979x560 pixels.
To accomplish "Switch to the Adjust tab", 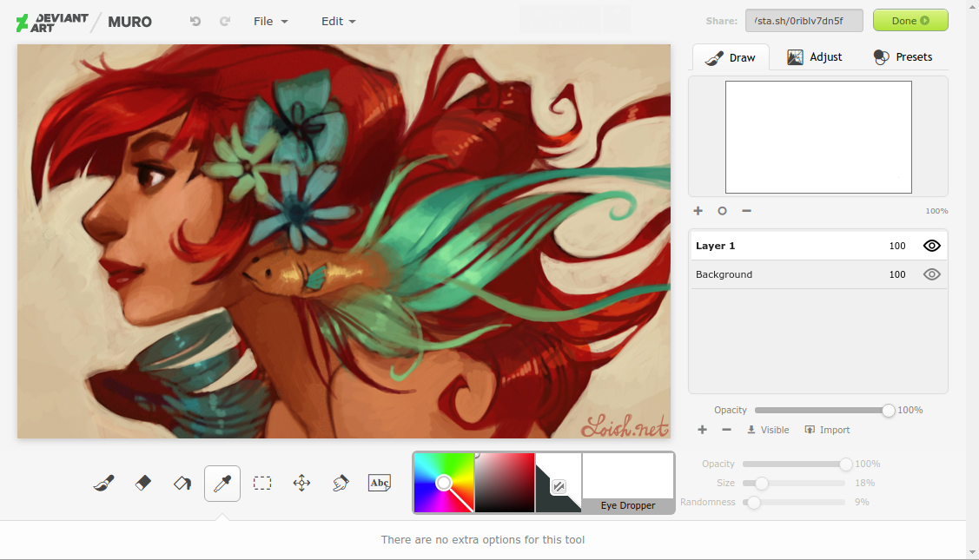I will click(x=814, y=56).
